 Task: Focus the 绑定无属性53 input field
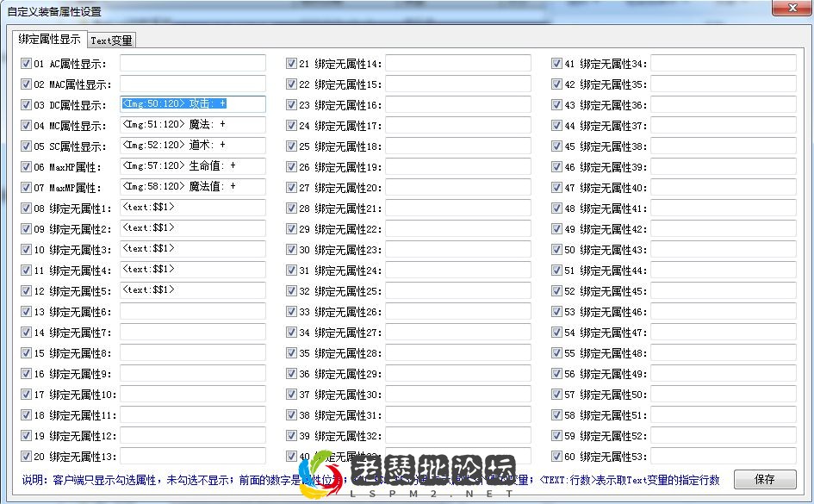coord(724,456)
